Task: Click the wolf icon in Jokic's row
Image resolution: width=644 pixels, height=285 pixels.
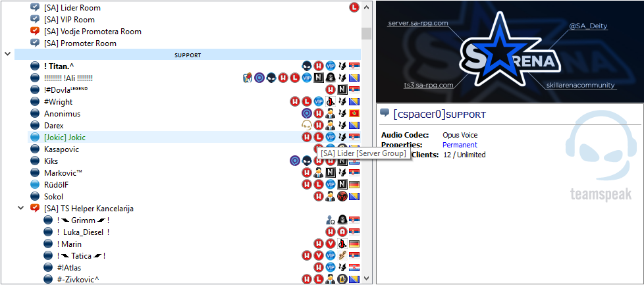Action: pyautogui.click(x=342, y=137)
